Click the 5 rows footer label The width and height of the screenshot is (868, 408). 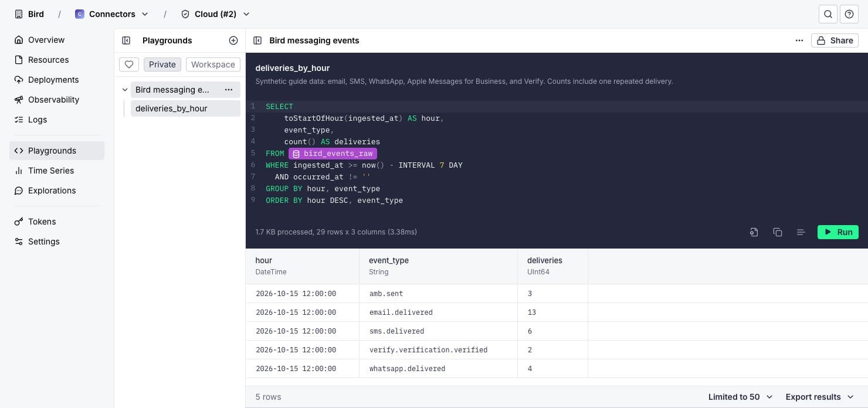(x=268, y=397)
